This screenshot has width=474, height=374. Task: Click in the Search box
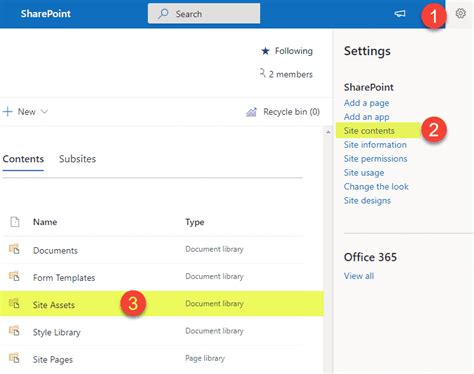204,14
